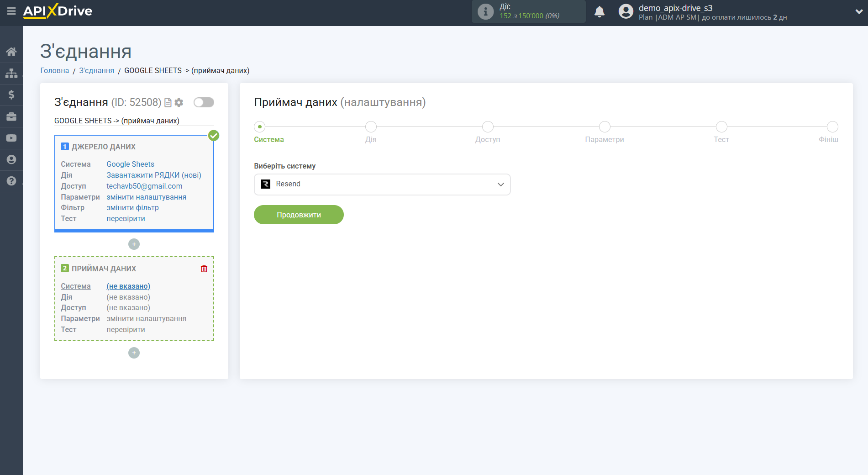The height and width of the screenshot is (475, 868).
Task: Click the Продовжити button
Action: point(299,215)
